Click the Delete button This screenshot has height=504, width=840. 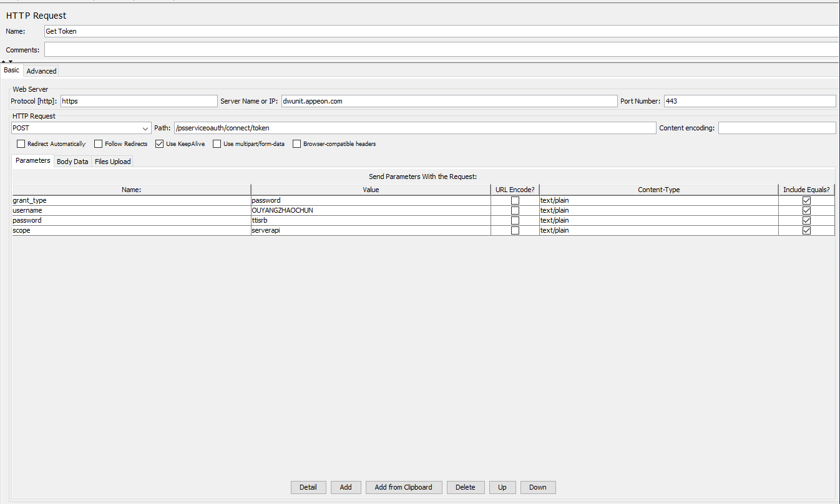tap(465, 487)
